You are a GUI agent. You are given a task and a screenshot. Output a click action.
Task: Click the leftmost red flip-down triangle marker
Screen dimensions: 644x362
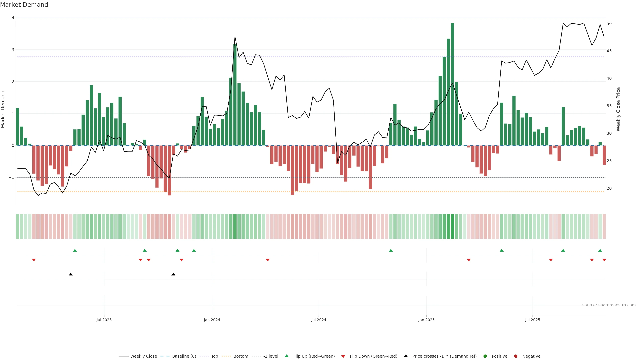pyautogui.click(x=34, y=260)
